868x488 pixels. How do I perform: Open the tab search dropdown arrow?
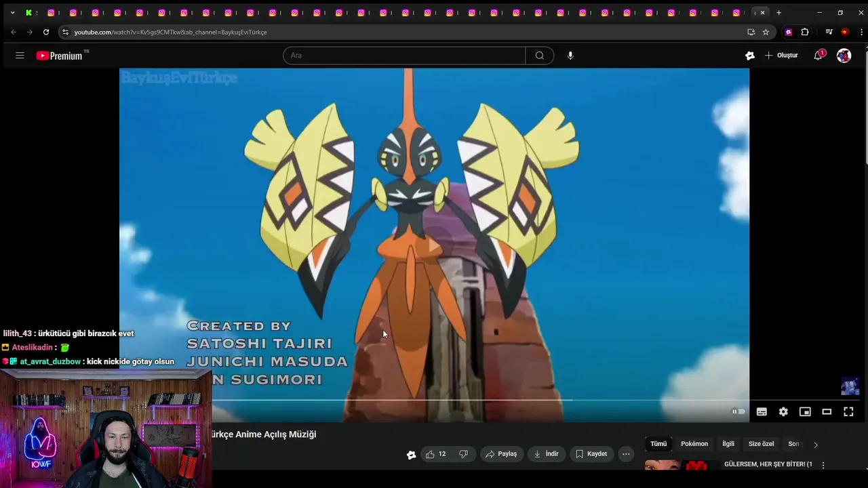(x=12, y=13)
